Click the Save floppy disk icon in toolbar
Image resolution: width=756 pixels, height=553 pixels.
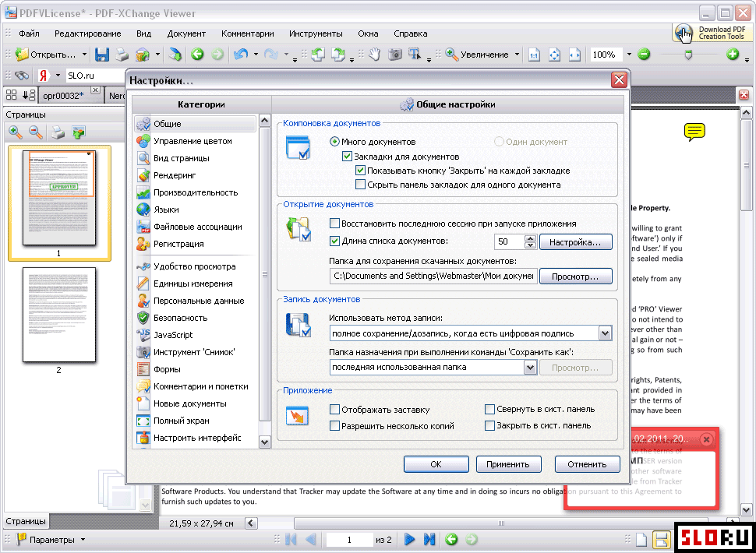[x=102, y=55]
